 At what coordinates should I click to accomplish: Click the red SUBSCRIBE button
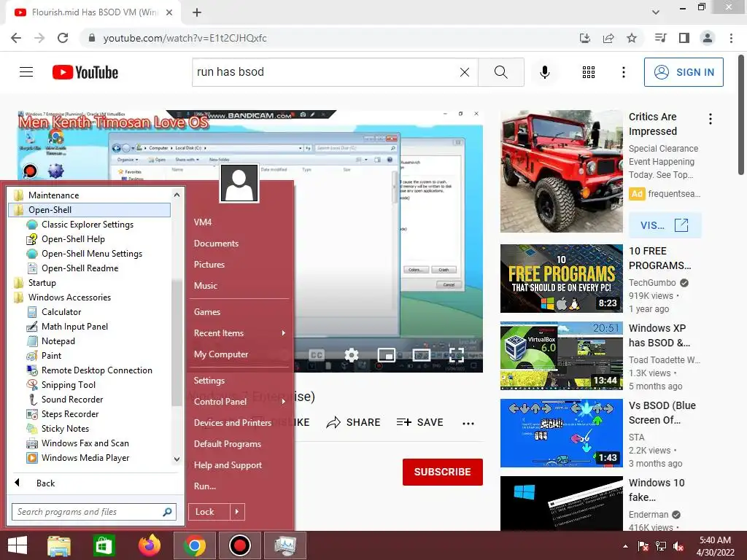pos(443,472)
